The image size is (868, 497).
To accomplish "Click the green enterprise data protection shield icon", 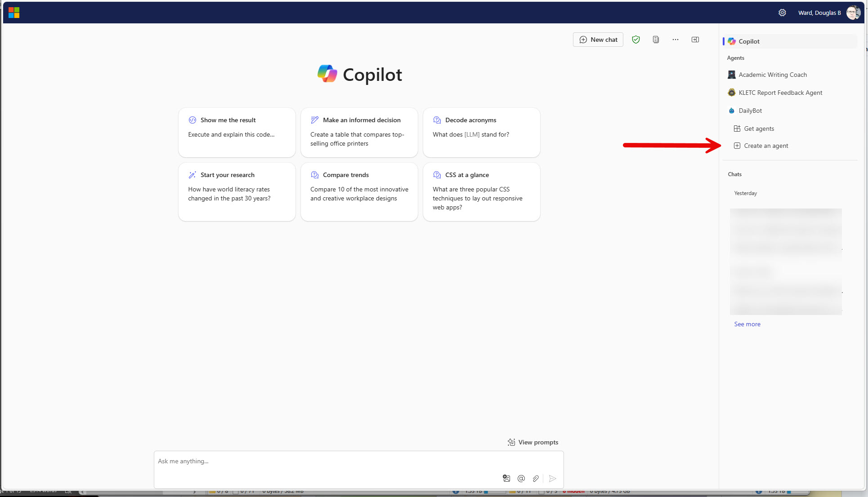I will 636,40.
